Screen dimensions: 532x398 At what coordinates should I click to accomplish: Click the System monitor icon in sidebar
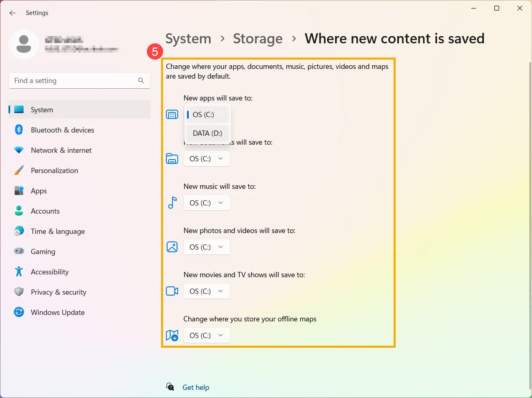click(19, 109)
